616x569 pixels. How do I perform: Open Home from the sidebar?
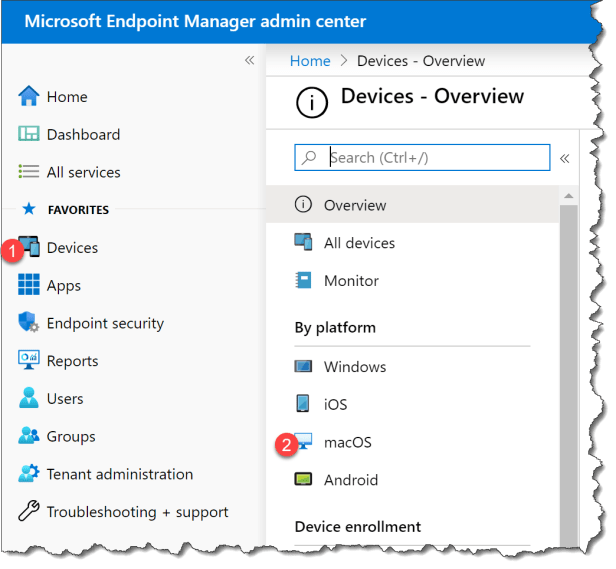coord(67,97)
